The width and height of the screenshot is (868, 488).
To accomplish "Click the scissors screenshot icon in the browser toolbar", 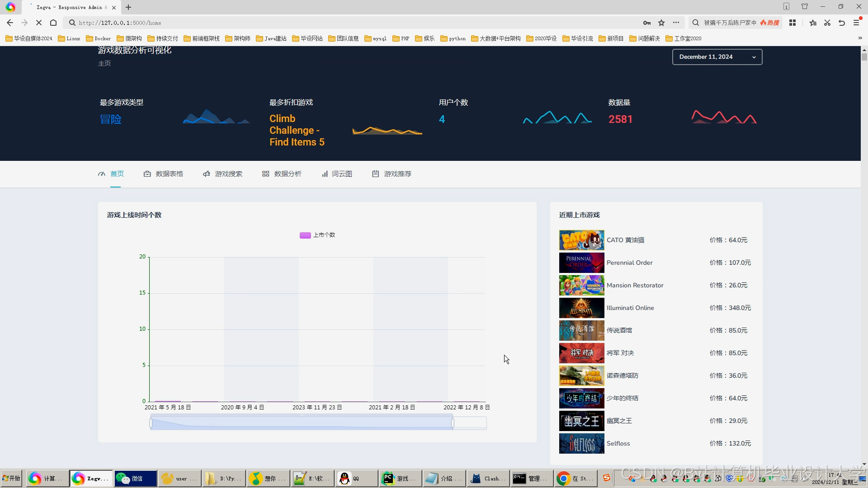I will tap(827, 22).
